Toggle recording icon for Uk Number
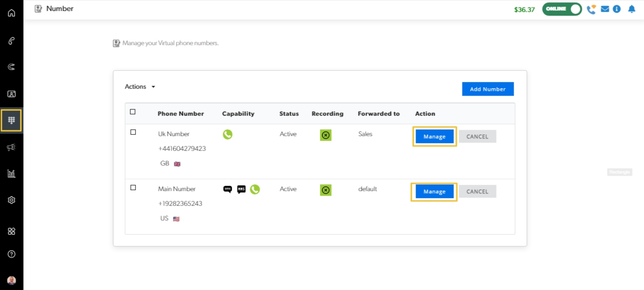644x290 pixels. (x=326, y=135)
